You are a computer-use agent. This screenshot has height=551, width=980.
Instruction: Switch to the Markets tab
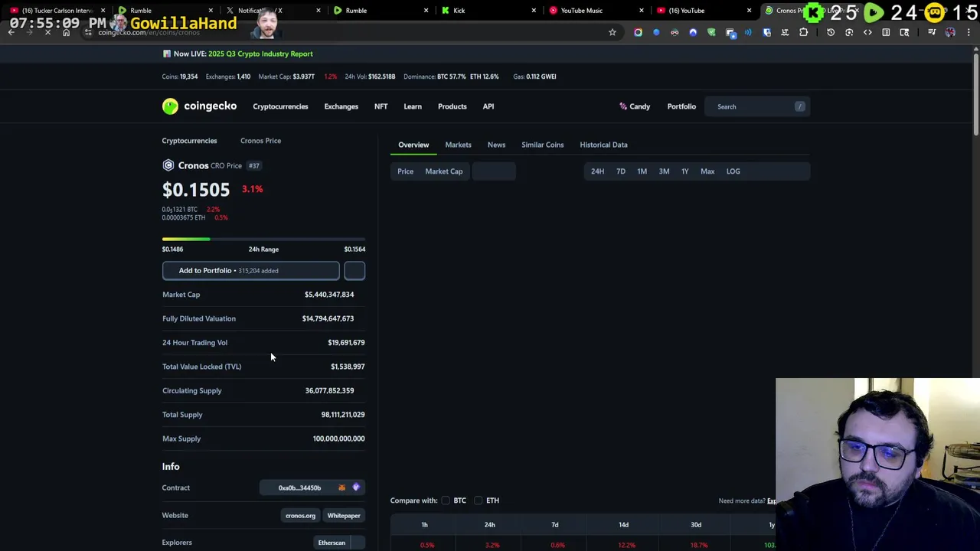458,145
